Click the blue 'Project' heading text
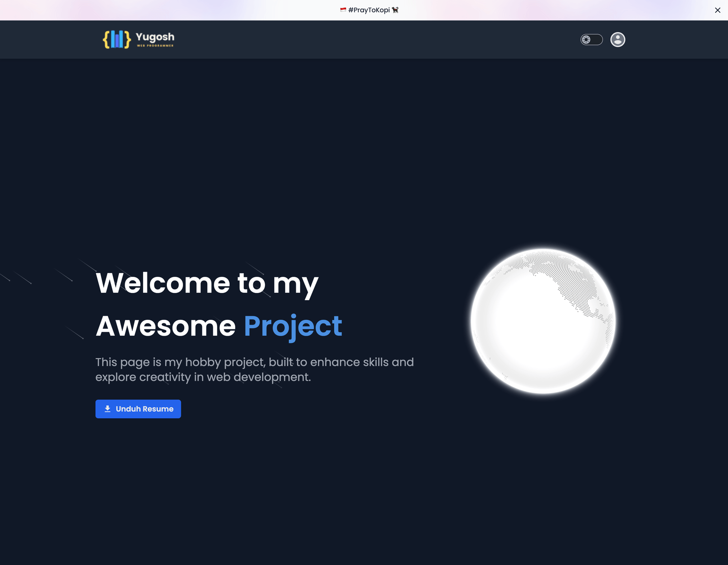Viewport: 728px width, 565px height. click(x=292, y=326)
